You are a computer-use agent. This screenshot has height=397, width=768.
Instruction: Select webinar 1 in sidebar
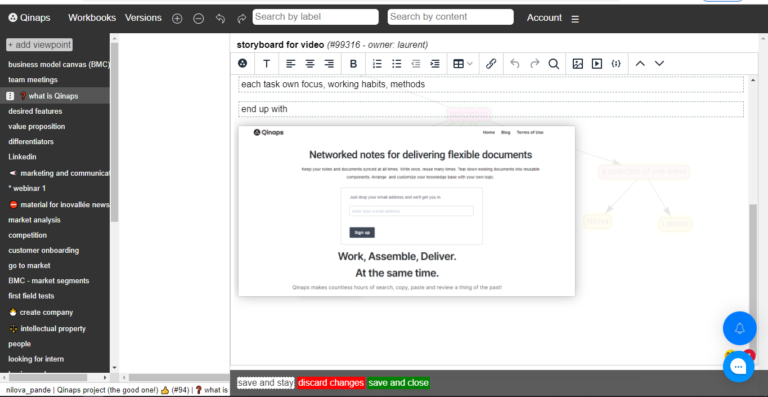27,188
